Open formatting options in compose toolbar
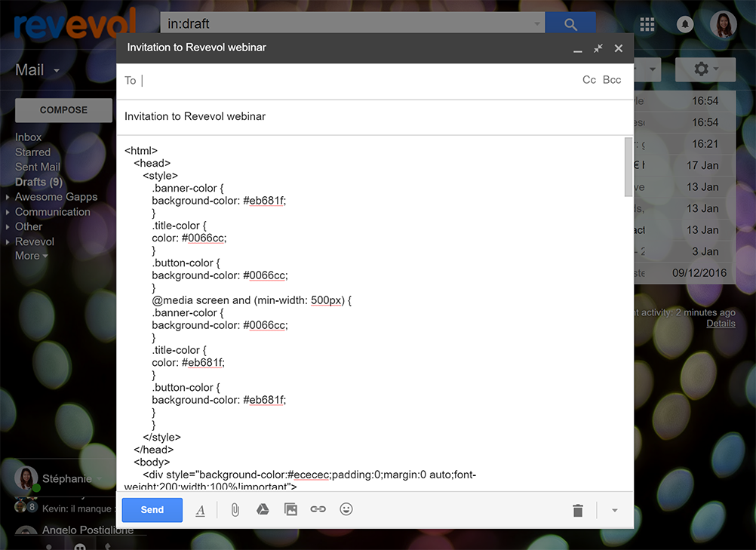 coord(201,510)
